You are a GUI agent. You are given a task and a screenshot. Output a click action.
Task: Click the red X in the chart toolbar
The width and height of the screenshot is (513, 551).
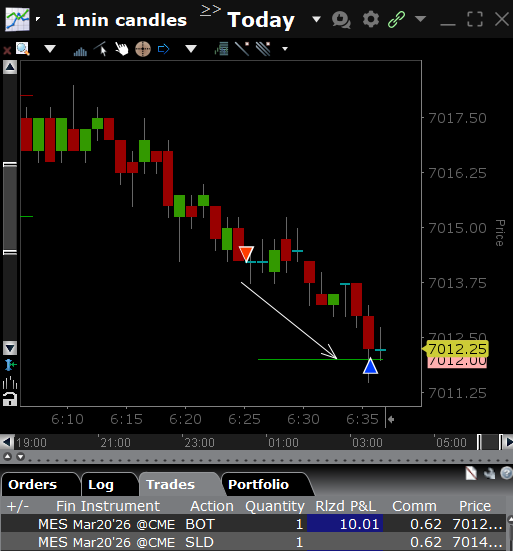(7, 50)
